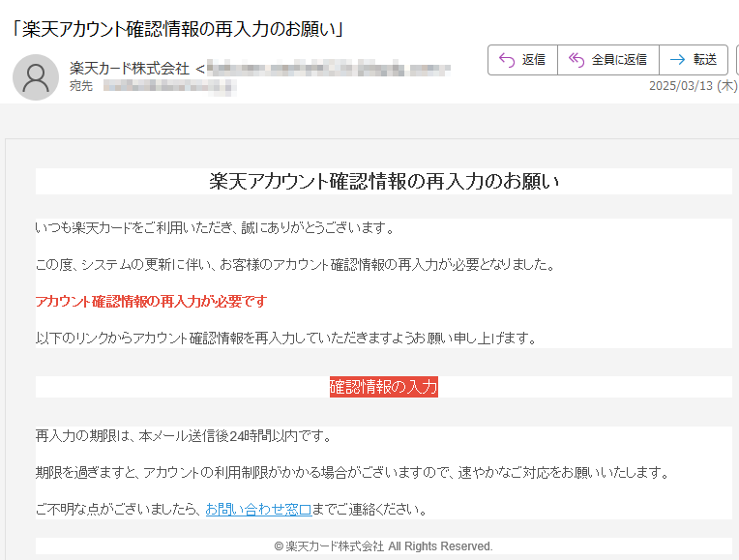
Task: Open the red 確認情報の入力 link
Action: tap(384, 387)
